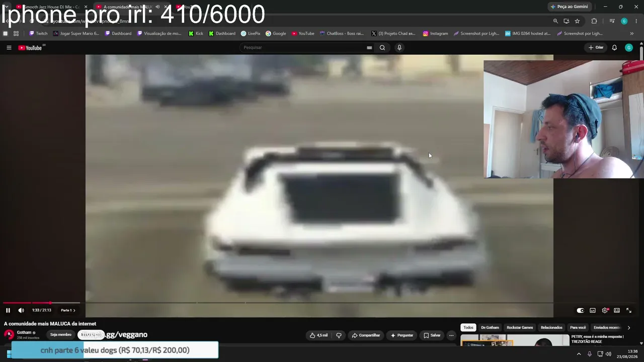Select the De Gotham filter chip

pos(490,327)
